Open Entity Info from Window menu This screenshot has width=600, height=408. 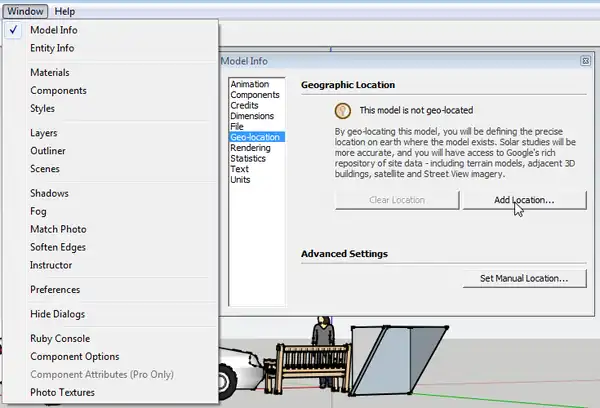tap(52, 48)
